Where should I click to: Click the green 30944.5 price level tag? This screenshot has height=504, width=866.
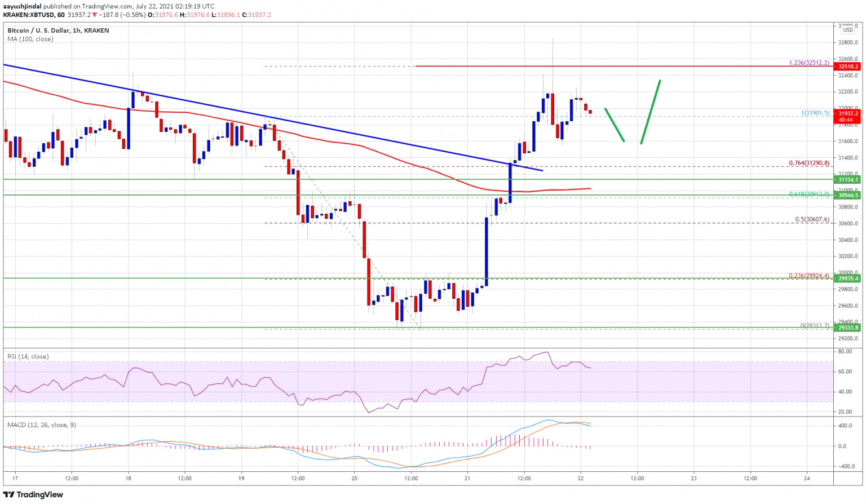click(848, 196)
